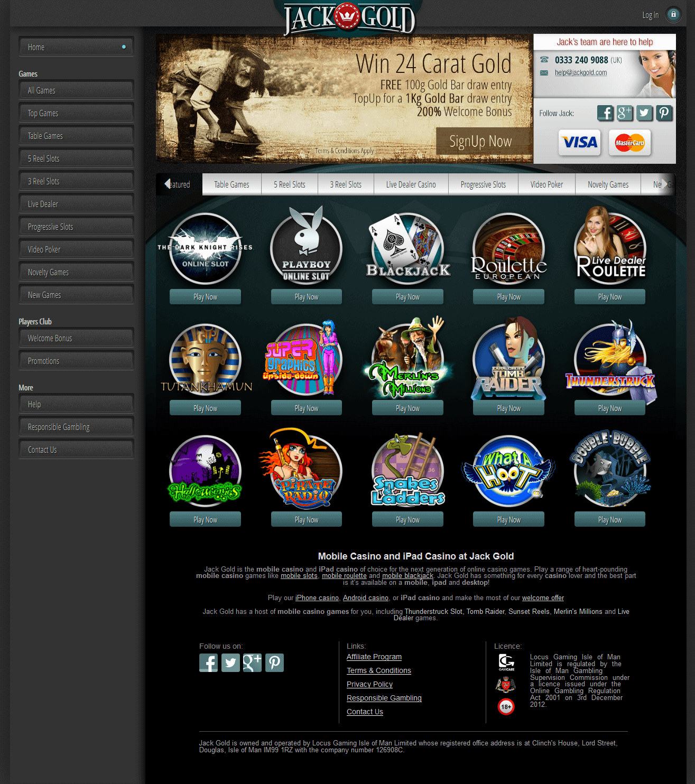The image size is (695, 784).
Task: Click the SignUp Now banner button
Action: (x=484, y=141)
